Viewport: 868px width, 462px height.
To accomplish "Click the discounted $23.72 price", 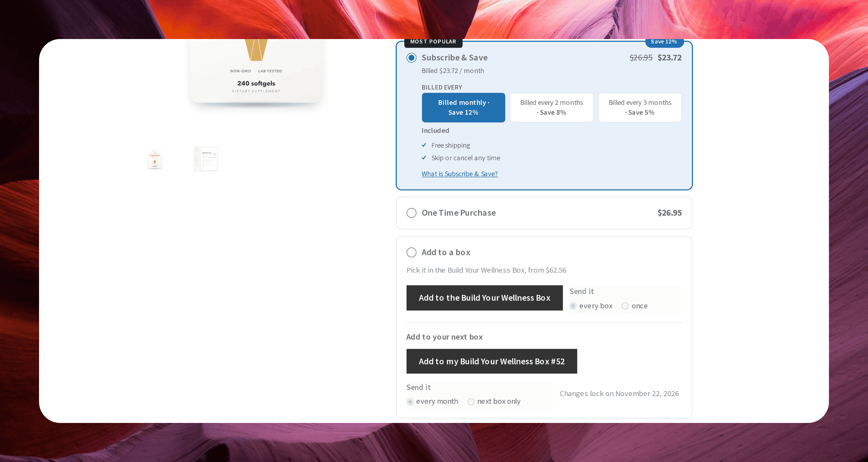I will (669, 57).
